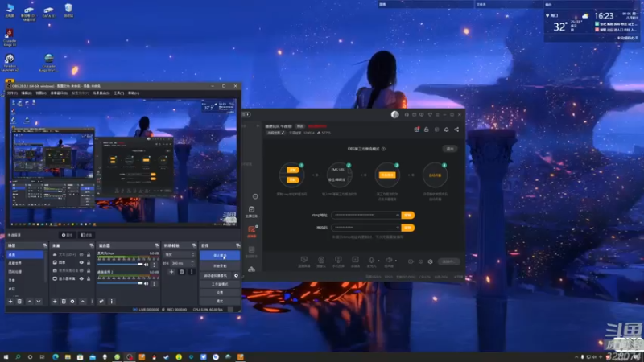Click Studio Mode button in OBS Controls

[x=220, y=284]
